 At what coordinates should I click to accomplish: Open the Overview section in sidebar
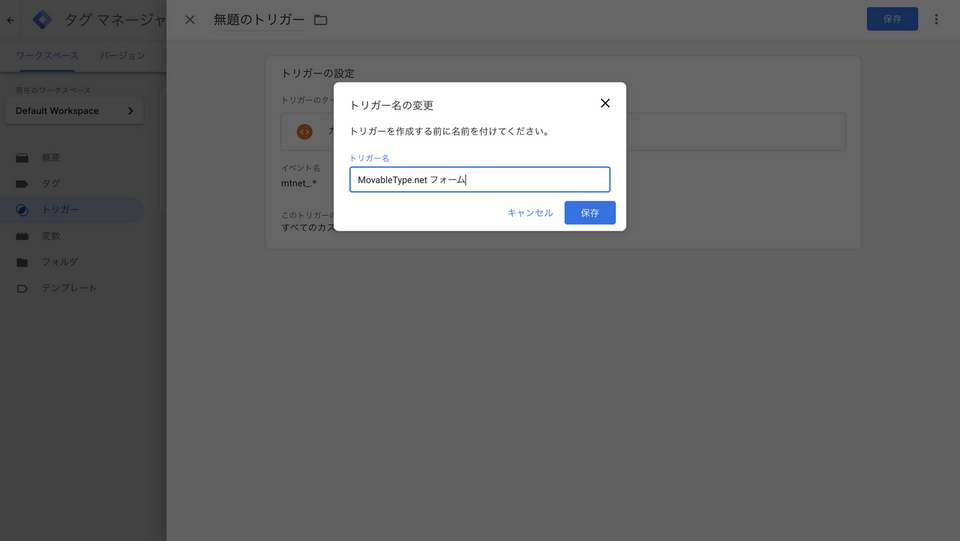tap(50, 158)
